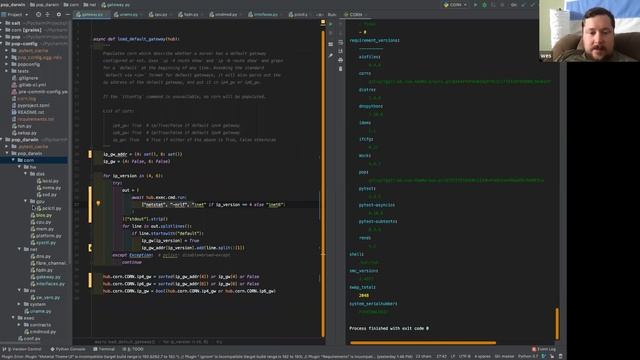Image resolution: width=640 pixels, height=360 pixels.
Task: Open the Event Log
Action: pos(544,349)
